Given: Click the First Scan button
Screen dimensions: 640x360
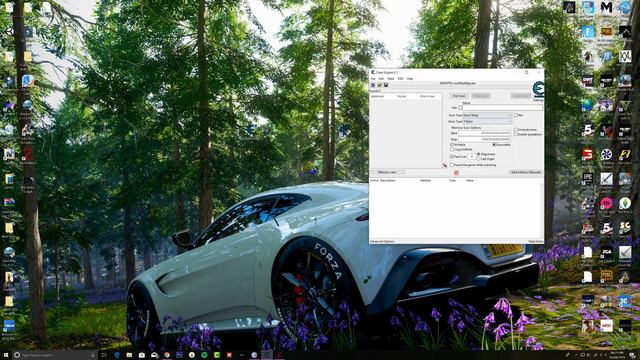Looking at the screenshot, I should click(x=459, y=96).
